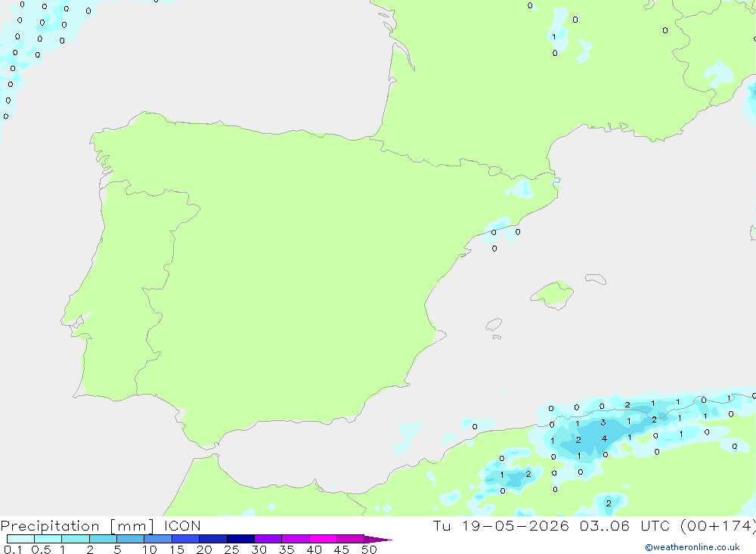Click the precipitation value "4" over Algeria
Viewport: 756px width, 554px height.
click(x=604, y=439)
